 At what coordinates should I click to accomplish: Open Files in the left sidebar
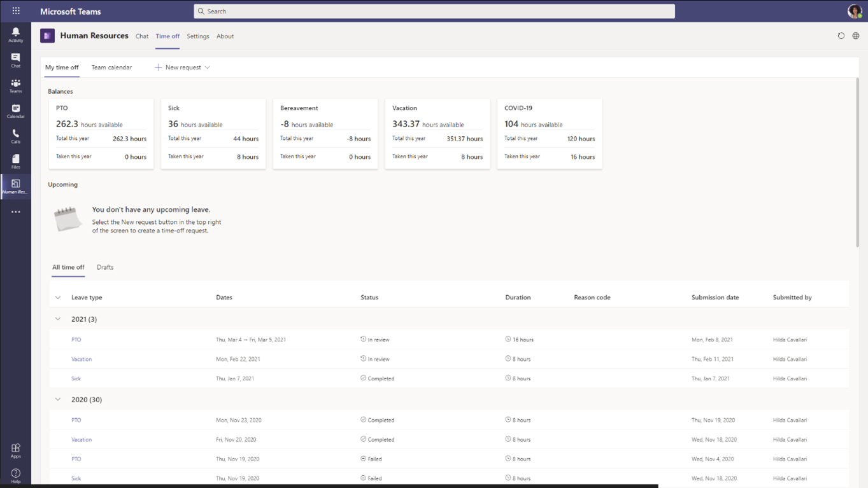click(15, 162)
